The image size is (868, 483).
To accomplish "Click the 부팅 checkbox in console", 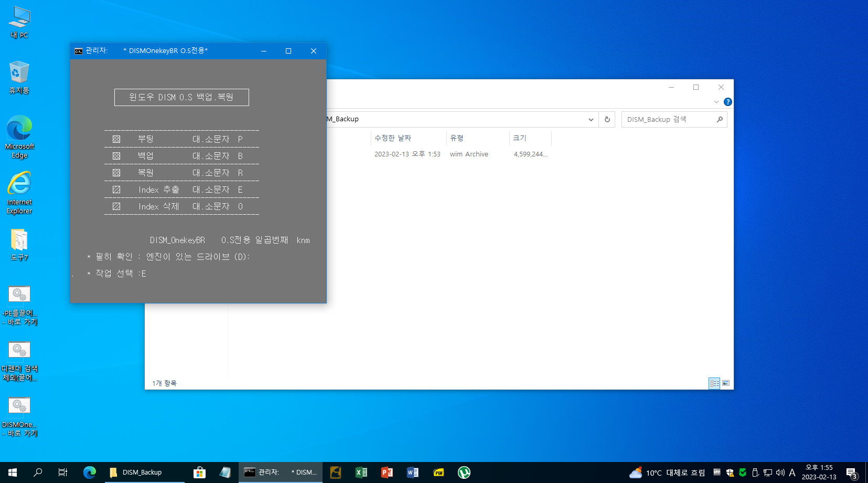I will (x=116, y=139).
